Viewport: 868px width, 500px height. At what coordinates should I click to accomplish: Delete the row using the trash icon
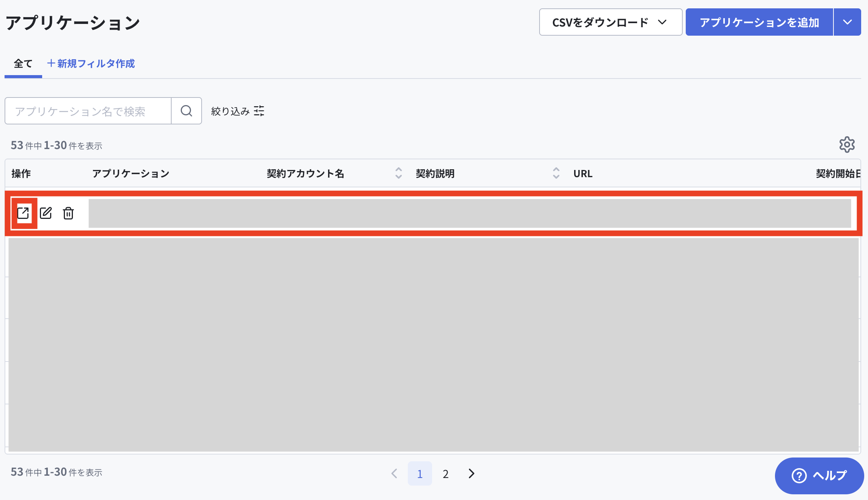point(68,213)
